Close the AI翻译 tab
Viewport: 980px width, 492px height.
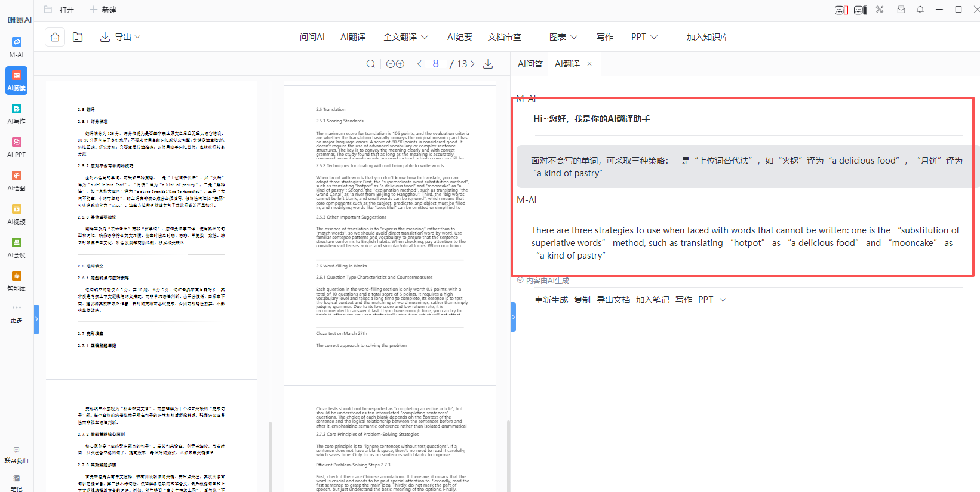point(589,64)
